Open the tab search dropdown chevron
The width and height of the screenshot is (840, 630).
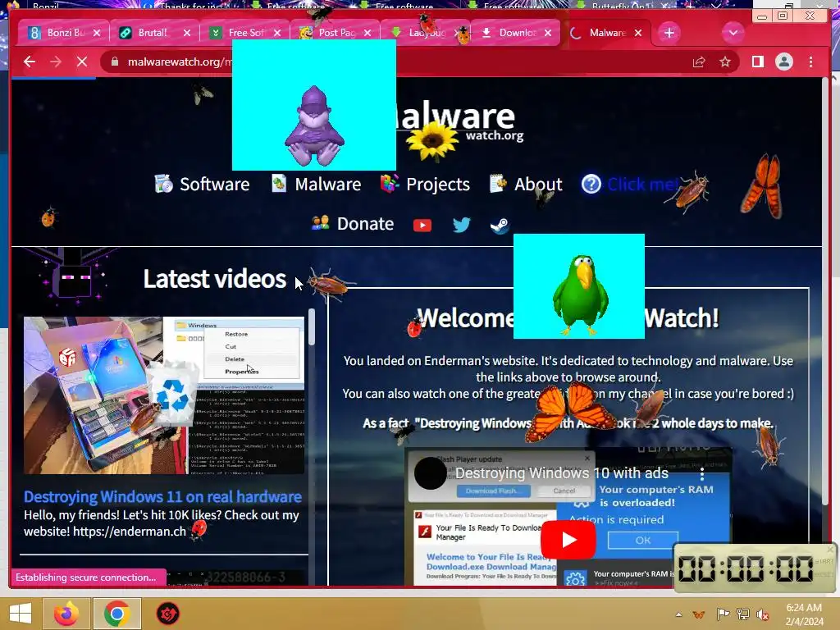pyautogui.click(x=733, y=33)
